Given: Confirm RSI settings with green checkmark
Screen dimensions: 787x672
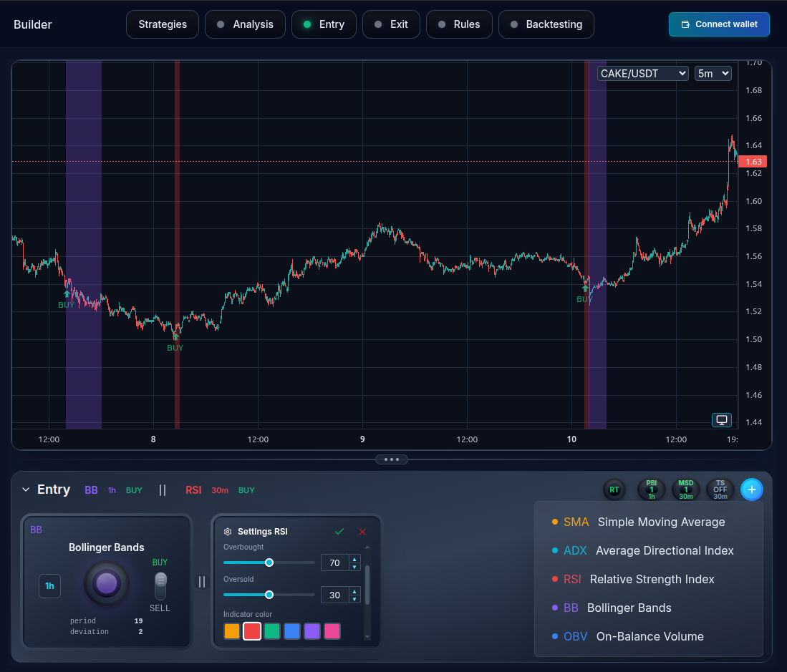Looking at the screenshot, I should point(339,532).
